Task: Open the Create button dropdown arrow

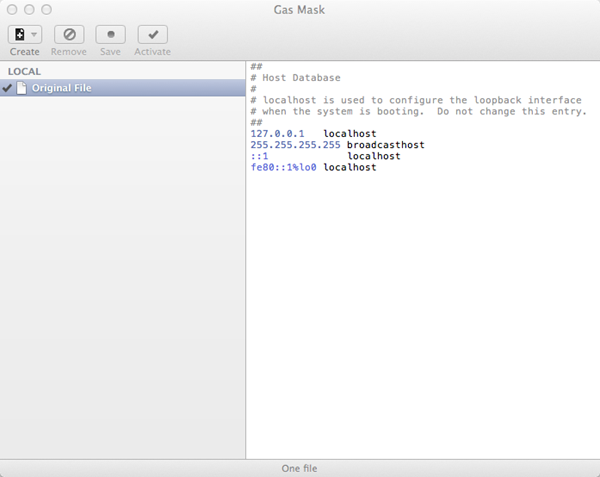Action: click(34, 34)
